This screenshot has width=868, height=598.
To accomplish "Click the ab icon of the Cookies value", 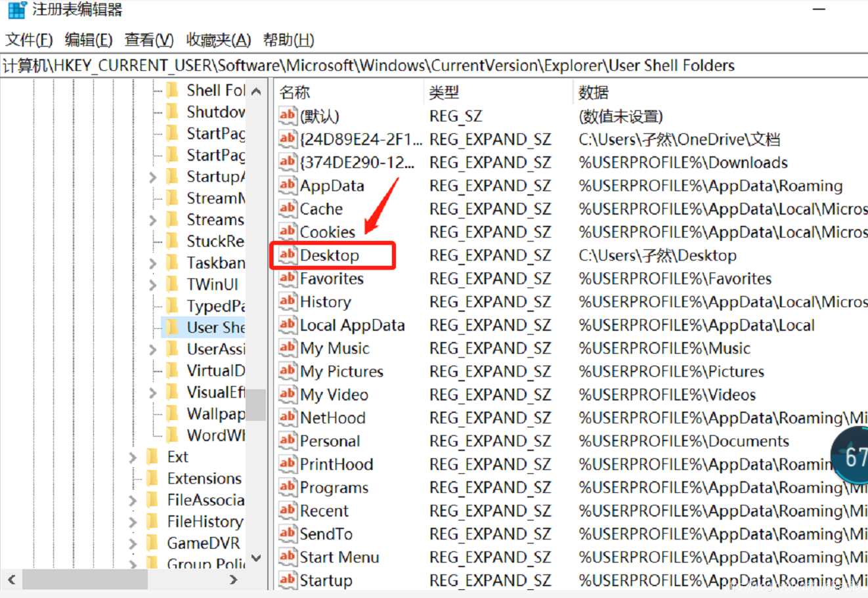I will tap(287, 232).
